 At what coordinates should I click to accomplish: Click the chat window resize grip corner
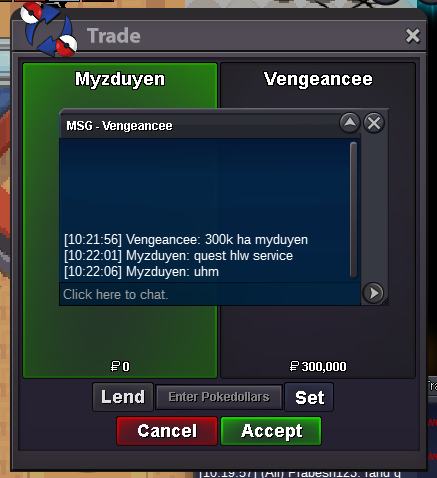pyautogui.click(x=385, y=302)
